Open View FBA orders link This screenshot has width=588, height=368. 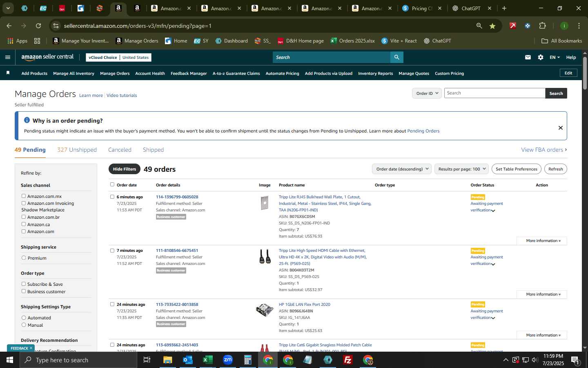tap(544, 150)
